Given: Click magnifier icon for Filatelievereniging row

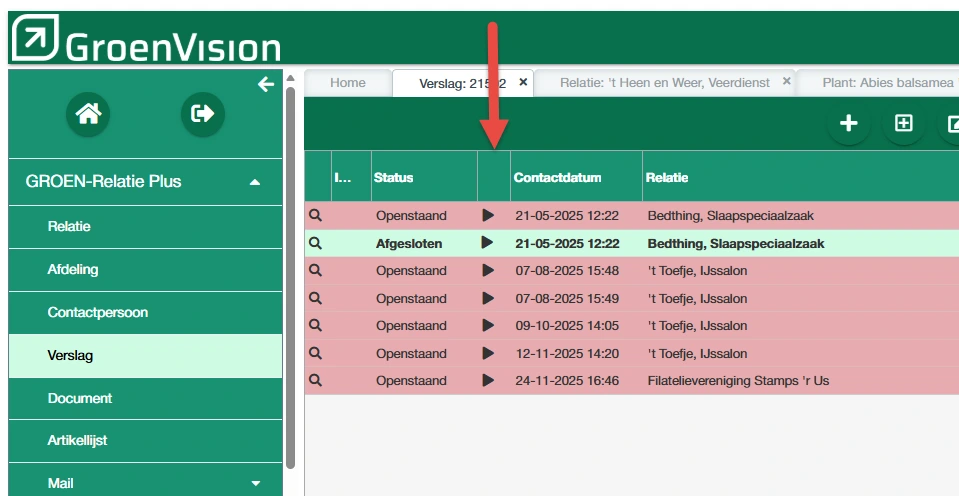Looking at the screenshot, I should pos(315,380).
